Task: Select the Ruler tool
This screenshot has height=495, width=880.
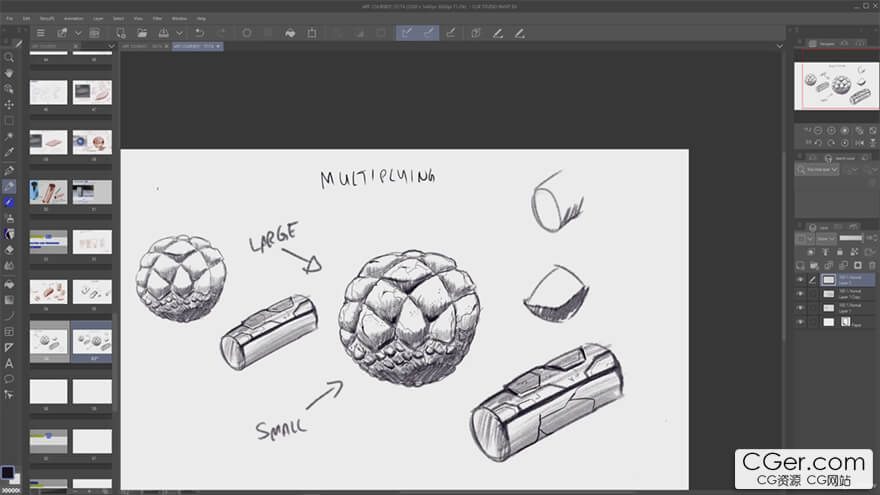Action: 9,347
